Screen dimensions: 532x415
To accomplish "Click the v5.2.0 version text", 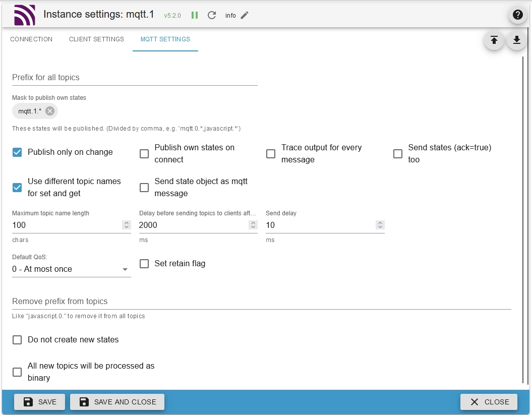I will click(172, 16).
